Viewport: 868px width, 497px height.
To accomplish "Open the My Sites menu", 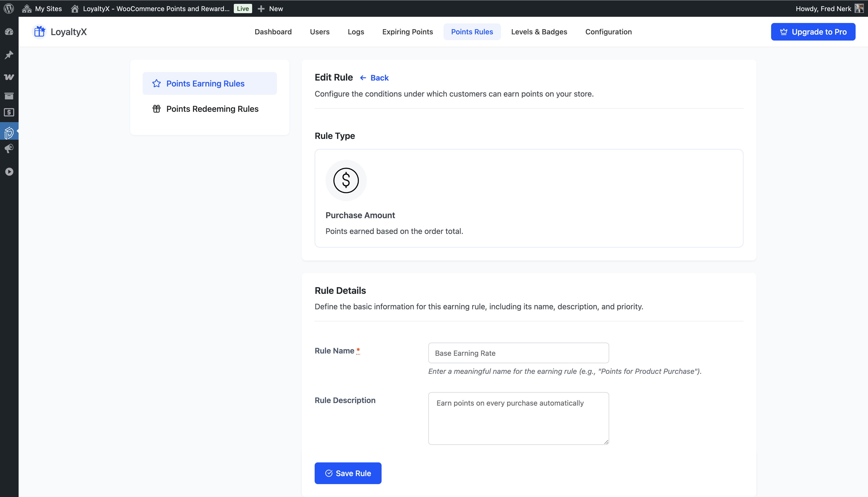I will pos(42,9).
